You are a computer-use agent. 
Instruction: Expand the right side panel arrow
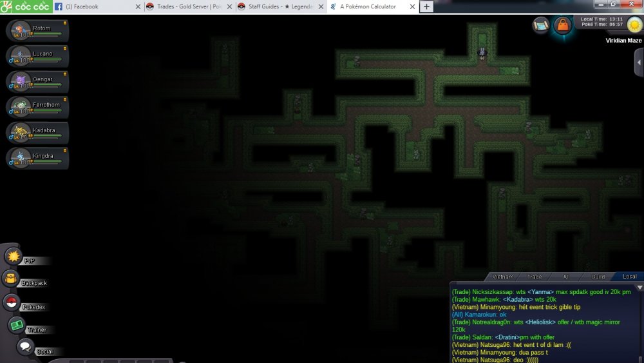pos(638,63)
